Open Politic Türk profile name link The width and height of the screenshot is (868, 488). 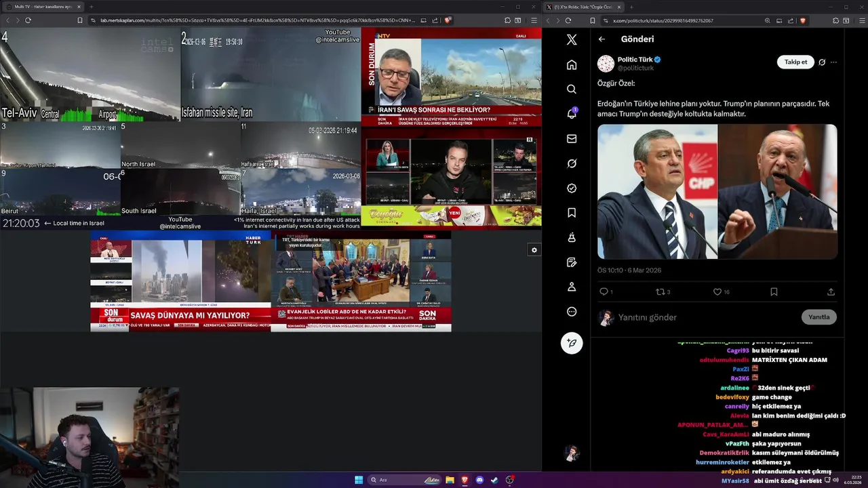635,60
